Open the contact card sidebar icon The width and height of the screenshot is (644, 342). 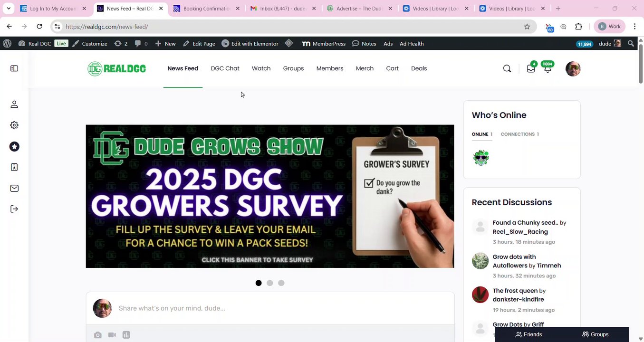[x=14, y=167]
